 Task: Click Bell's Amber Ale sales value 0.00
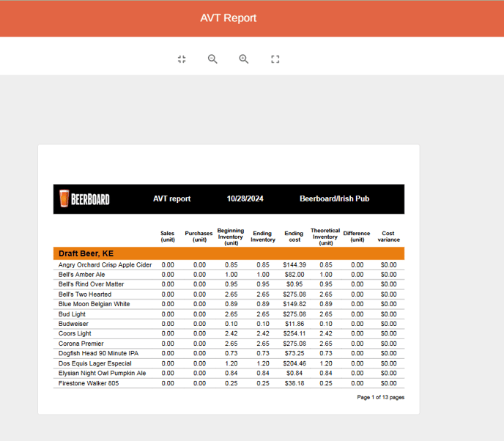(168, 275)
